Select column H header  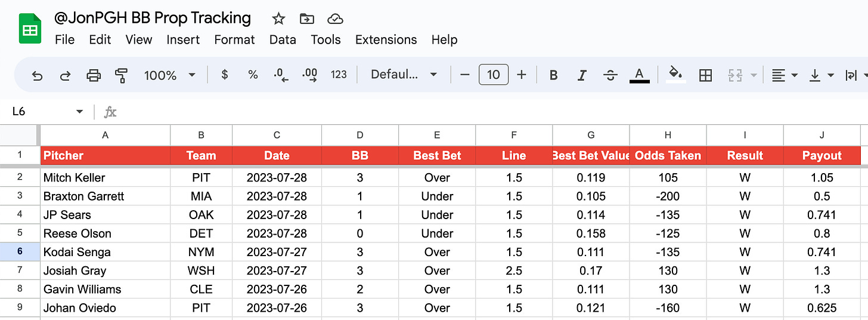click(x=668, y=135)
